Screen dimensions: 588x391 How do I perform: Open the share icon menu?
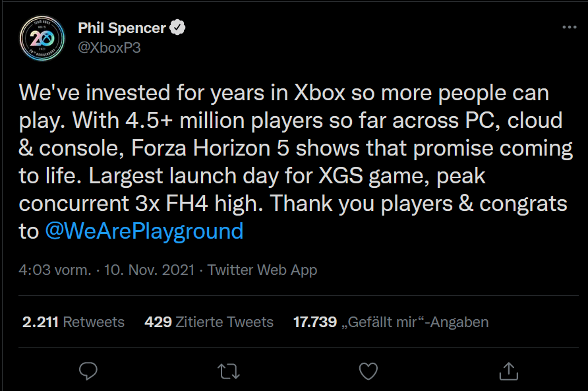pyautogui.click(x=509, y=371)
